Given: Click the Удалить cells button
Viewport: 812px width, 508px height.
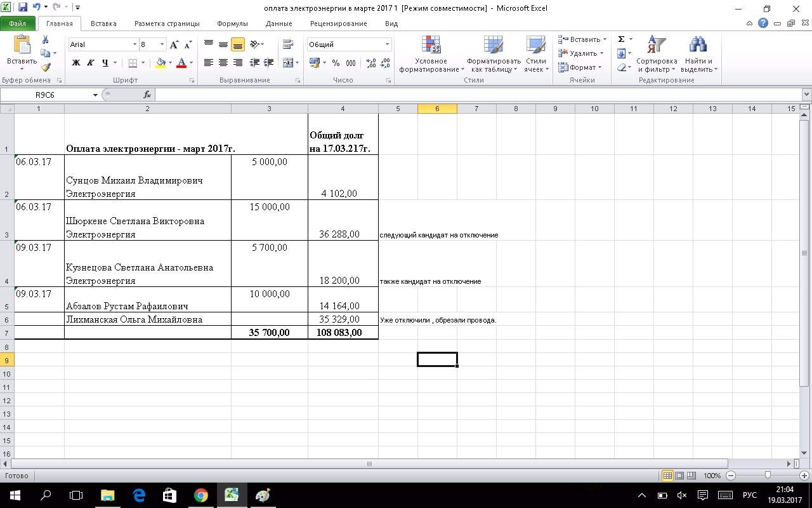Looking at the screenshot, I should coord(580,53).
